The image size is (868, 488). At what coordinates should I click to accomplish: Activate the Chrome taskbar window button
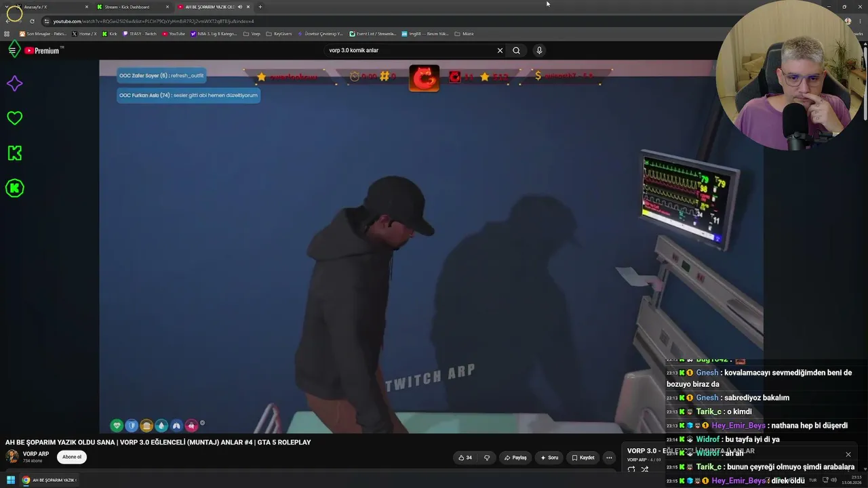point(49,480)
